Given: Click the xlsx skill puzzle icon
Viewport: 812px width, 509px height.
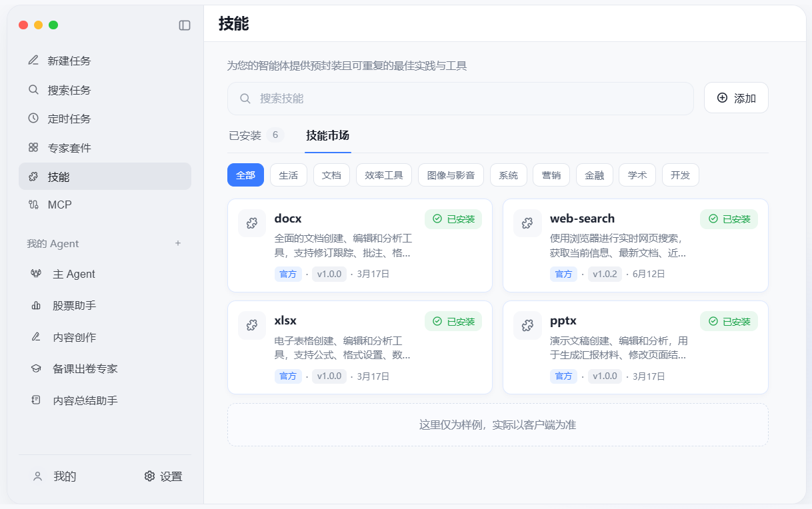Looking at the screenshot, I should (x=252, y=325).
